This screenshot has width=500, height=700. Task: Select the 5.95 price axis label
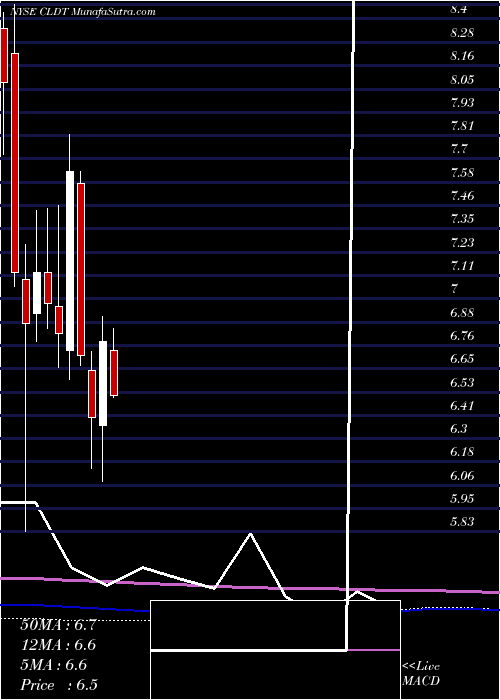click(x=462, y=499)
